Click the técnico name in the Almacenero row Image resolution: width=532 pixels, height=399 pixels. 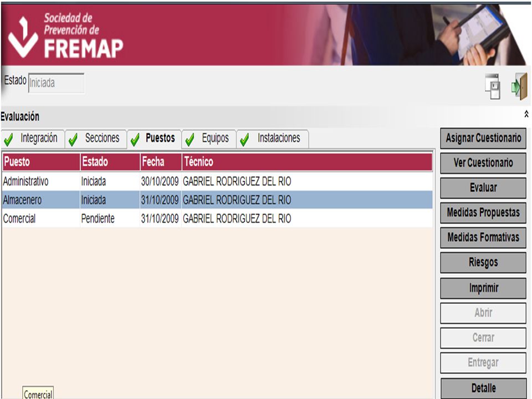(237, 200)
